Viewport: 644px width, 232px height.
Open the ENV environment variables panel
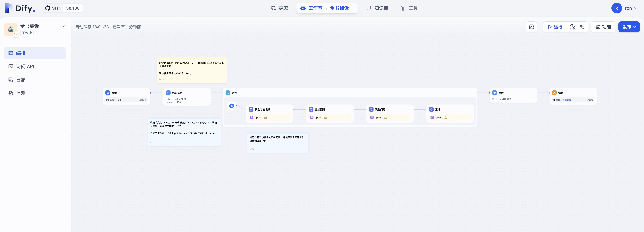pyautogui.click(x=532, y=27)
